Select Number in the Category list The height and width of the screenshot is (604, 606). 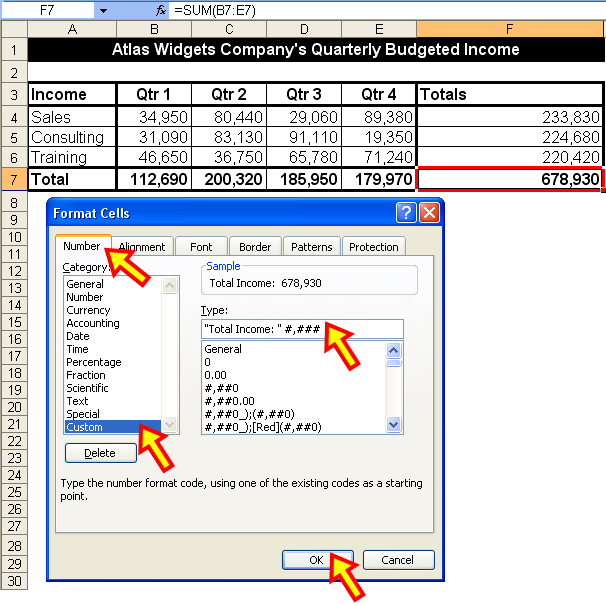(x=113, y=297)
